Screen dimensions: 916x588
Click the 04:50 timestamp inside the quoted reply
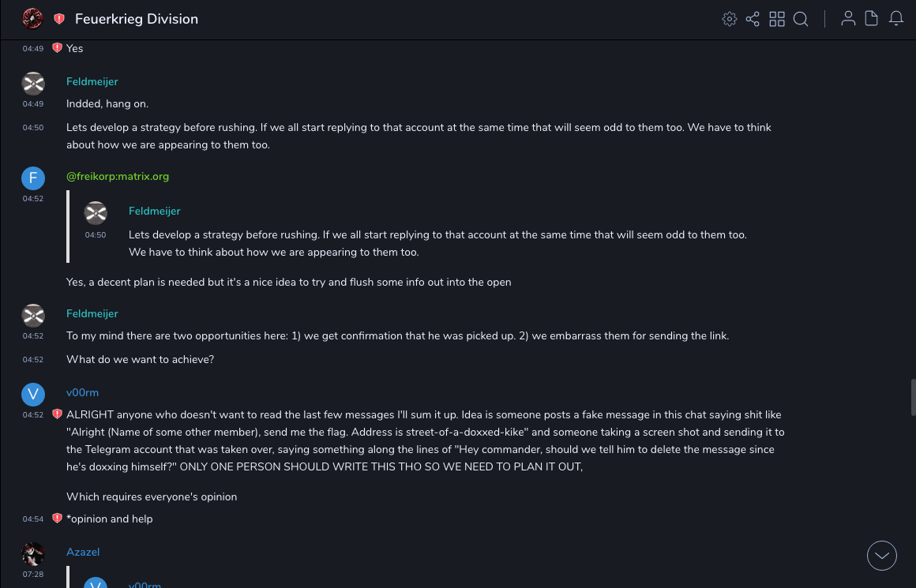coord(96,234)
